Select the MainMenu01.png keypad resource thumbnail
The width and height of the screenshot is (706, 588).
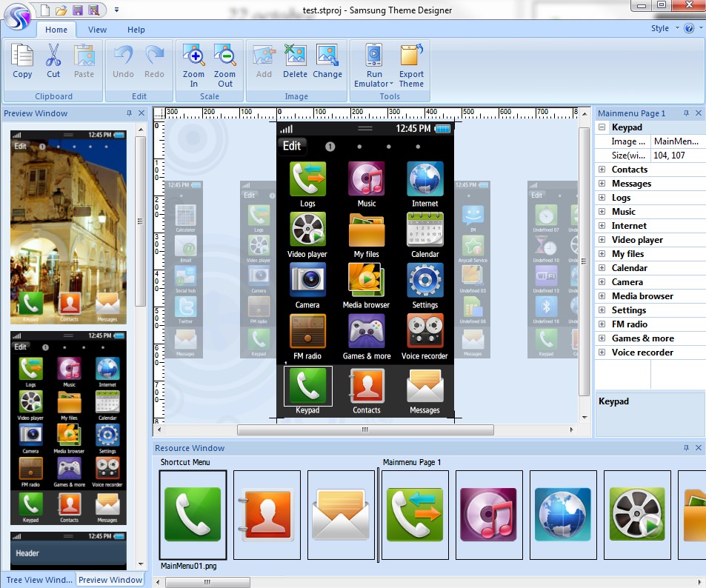click(x=193, y=515)
